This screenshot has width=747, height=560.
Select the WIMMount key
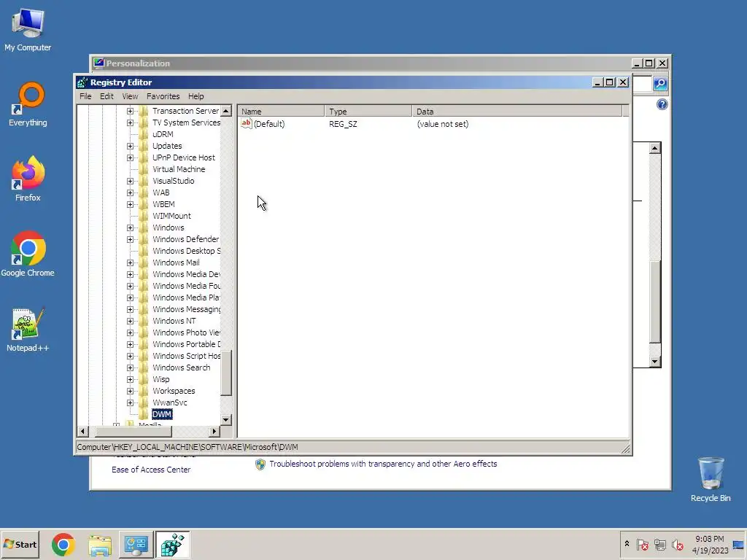click(171, 216)
